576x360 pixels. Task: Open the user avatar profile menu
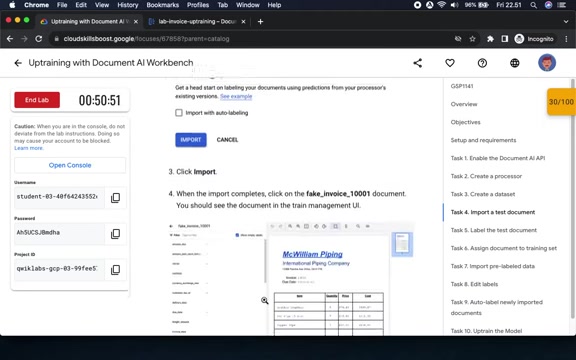(547, 63)
